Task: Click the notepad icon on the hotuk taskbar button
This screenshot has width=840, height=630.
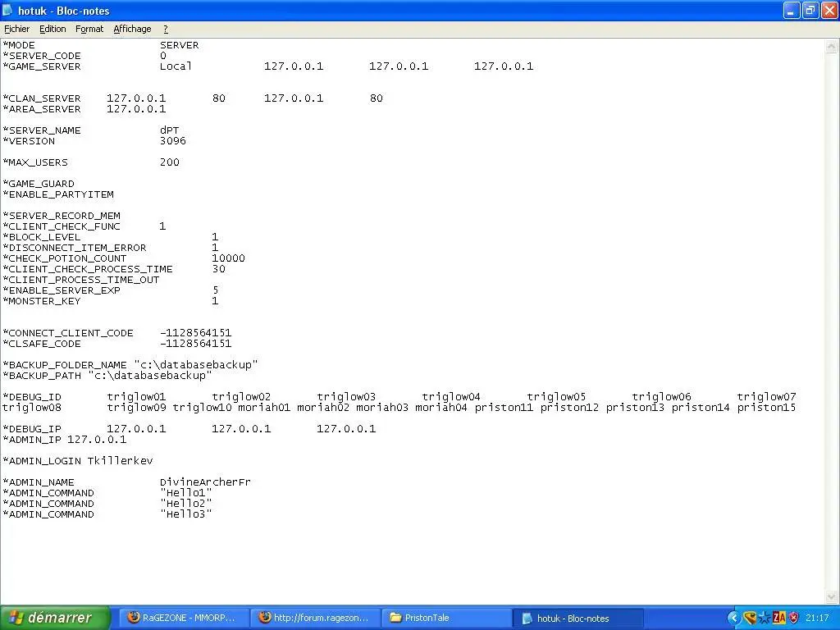Action: pyautogui.click(x=527, y=619)
